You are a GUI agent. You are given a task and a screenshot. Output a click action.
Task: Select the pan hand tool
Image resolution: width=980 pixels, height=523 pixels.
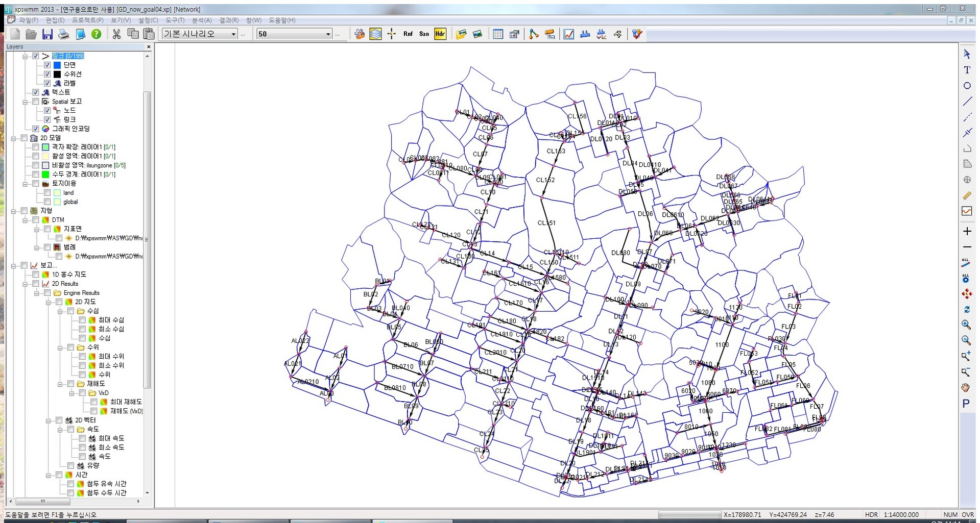click(966, 388)
